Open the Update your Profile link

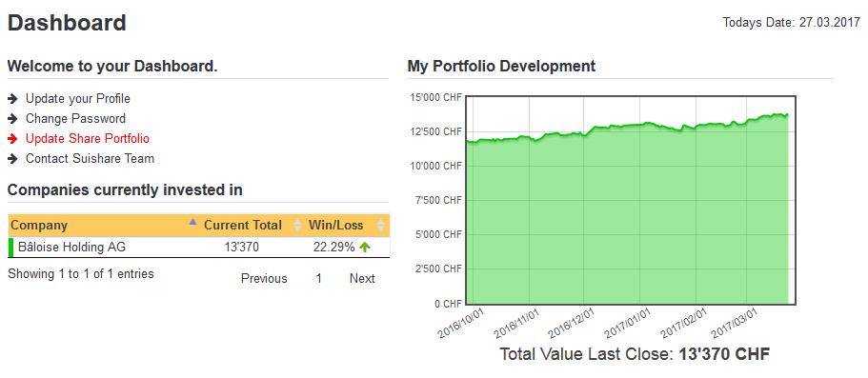[78, 99]
